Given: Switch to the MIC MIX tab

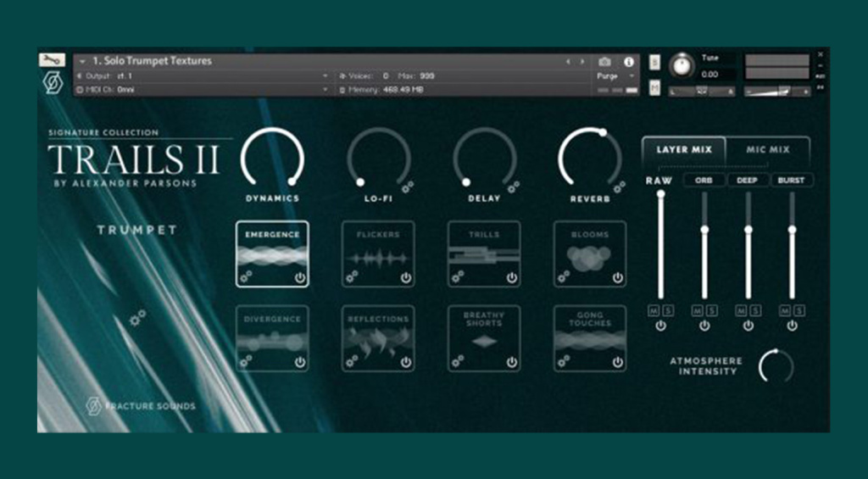Looking at the screenshot, I should 768,149.
